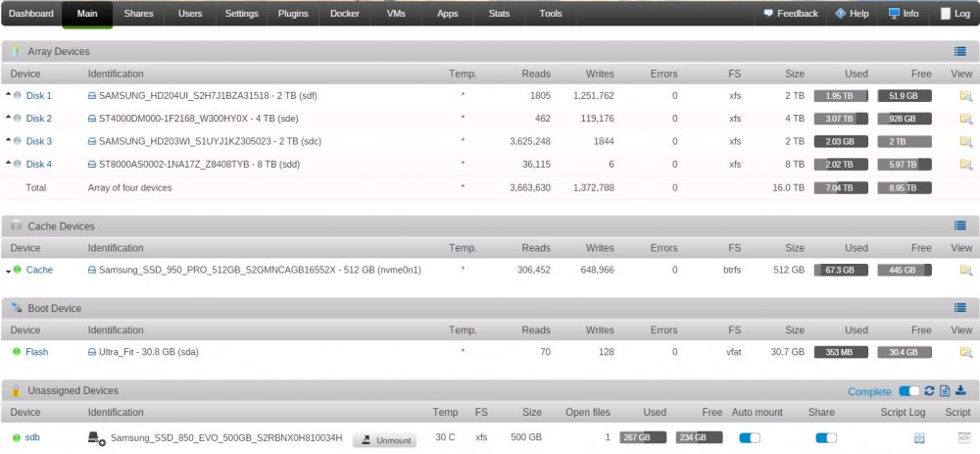Open the Dashboard tab
The height and width of the screenshot is (454, 980).
[31, 14]
